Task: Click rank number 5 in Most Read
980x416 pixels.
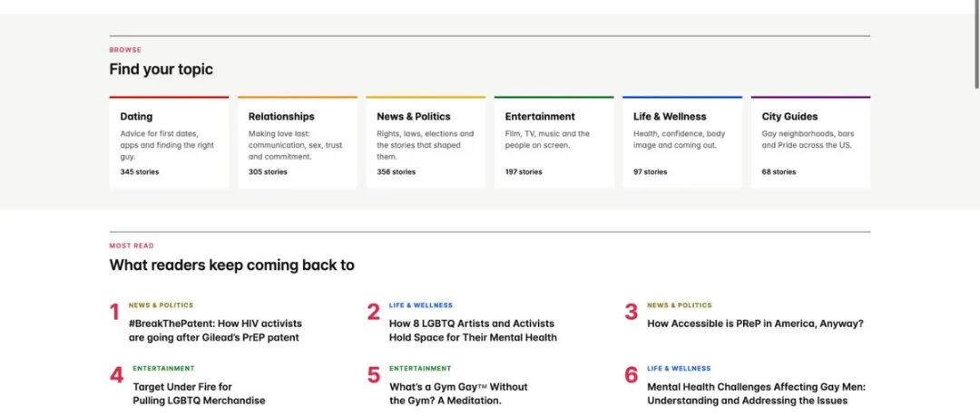Action: [x=373, y=375]
